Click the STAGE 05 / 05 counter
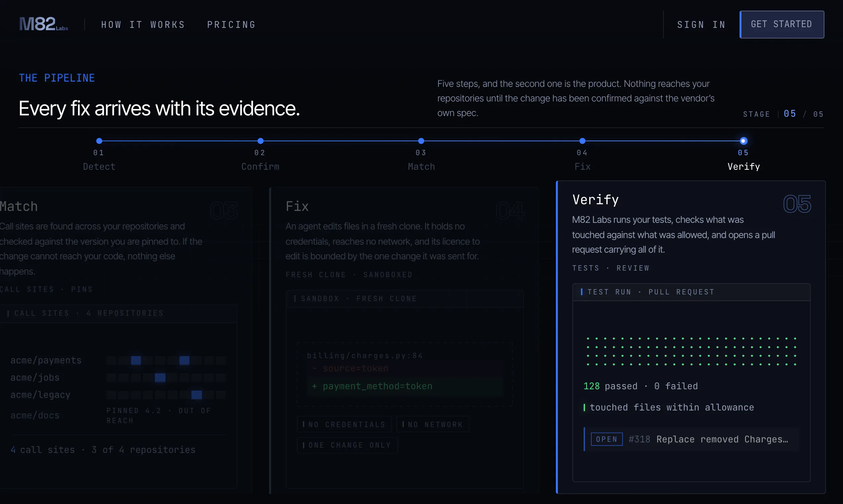The height and width of the screenshot is (504, 843). coord(783,114)
